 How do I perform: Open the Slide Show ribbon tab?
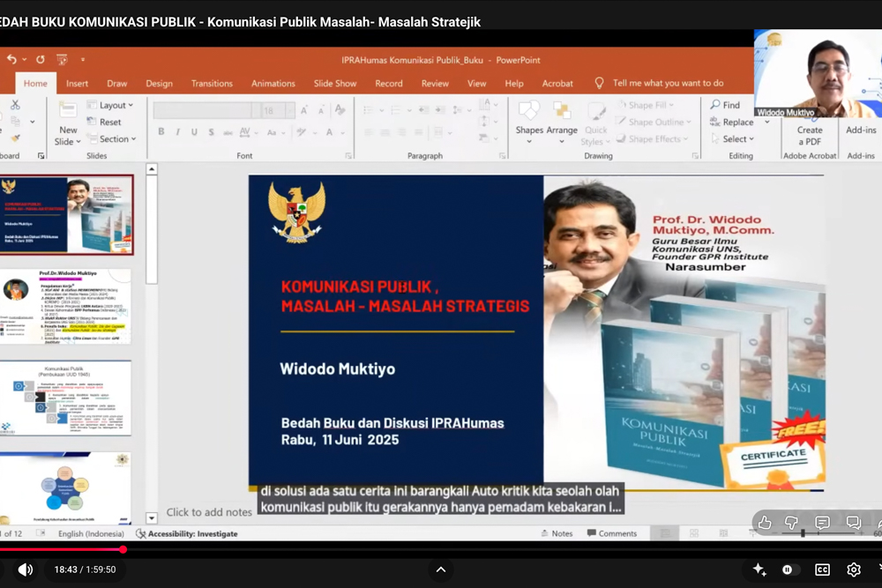pos(335,84)
